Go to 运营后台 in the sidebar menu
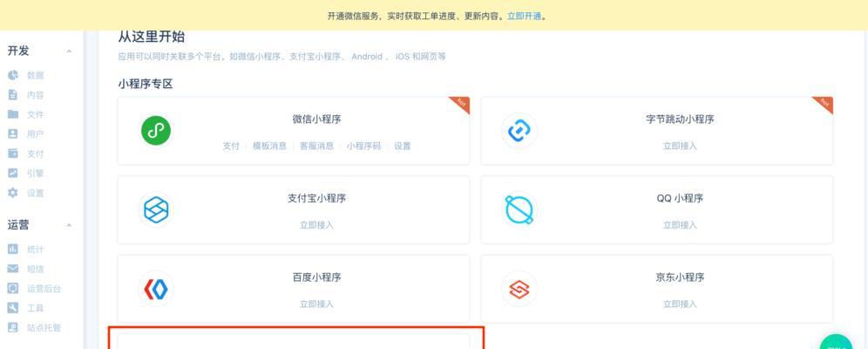Viewport: 868px width, 349px height. [44, 289]
